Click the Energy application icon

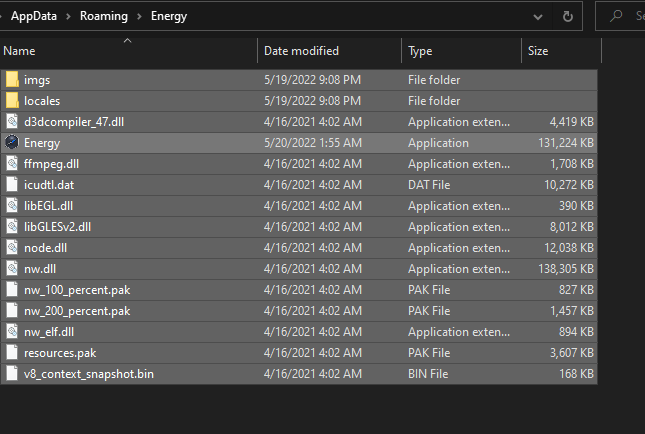[x=12, y=143]
